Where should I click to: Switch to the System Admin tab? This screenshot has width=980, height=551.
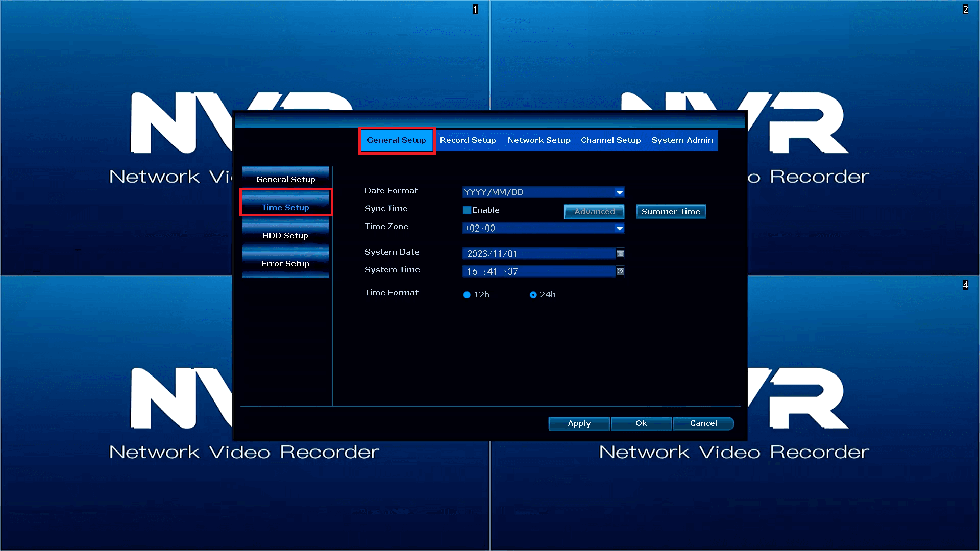point(682,140)
